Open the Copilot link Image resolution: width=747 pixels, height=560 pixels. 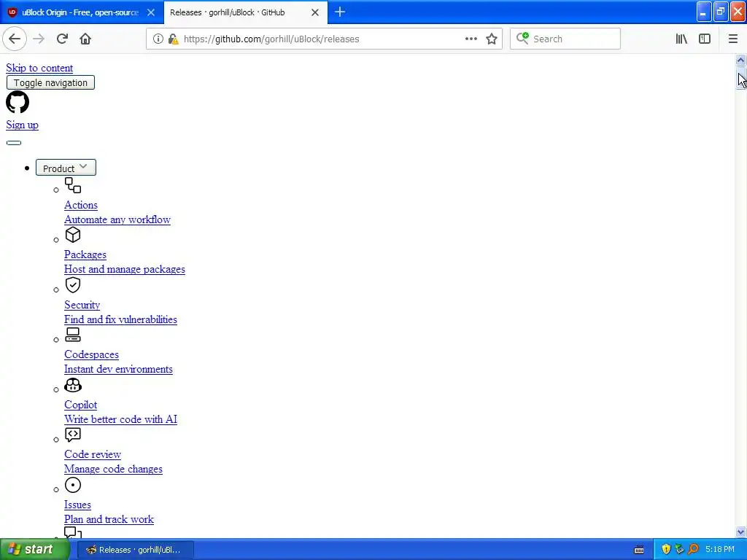pos(81,405)
